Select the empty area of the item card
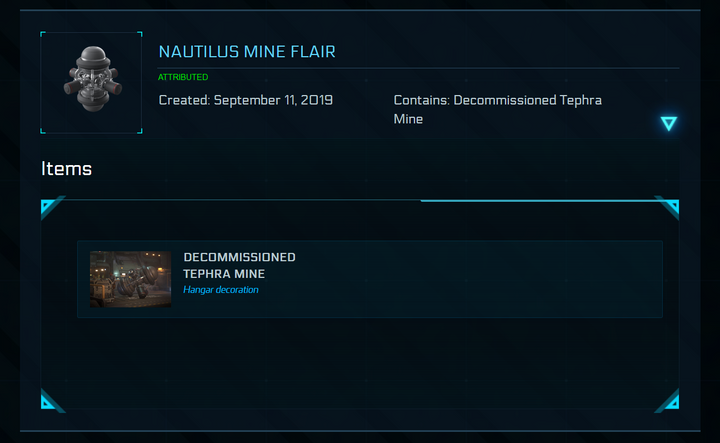This screenshot has height=443, width=720. [x=480, y=280]
